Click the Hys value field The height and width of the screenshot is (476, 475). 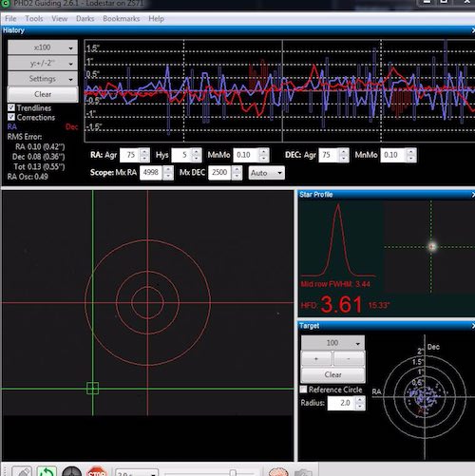(181, 155)
